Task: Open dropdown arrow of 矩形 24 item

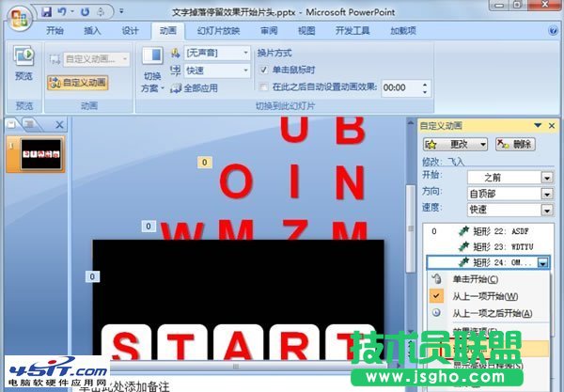Action: coord(542,263)
